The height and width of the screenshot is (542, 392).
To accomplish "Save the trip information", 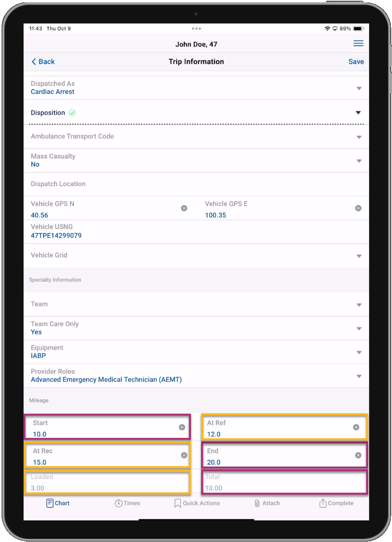I will (x=356, y=62).
